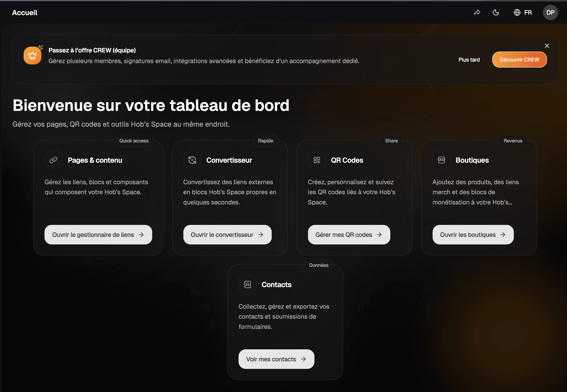Open the Pages & contenu link icon
Viewport: 567px width, 392px height.
(53, 160)
